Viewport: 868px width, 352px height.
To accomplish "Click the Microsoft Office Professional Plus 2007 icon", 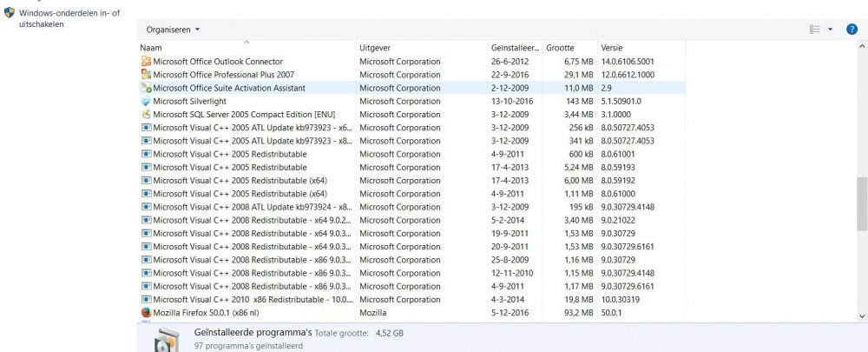I will [146, 75].
